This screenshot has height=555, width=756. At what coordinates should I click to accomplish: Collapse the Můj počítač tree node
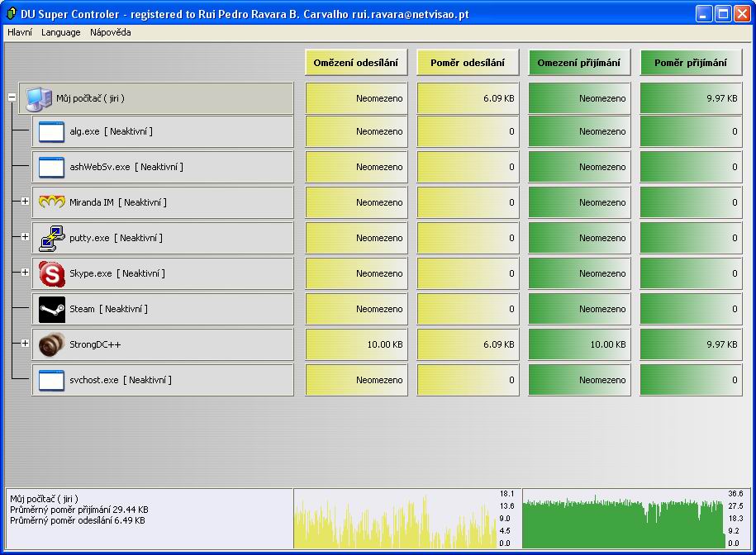(x=12, y=97)
